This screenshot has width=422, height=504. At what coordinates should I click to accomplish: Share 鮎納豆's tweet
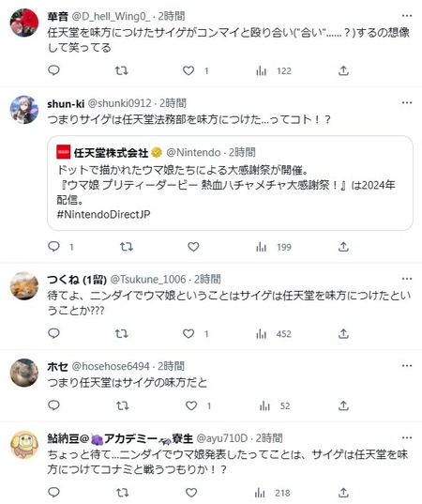coord(343,493)
